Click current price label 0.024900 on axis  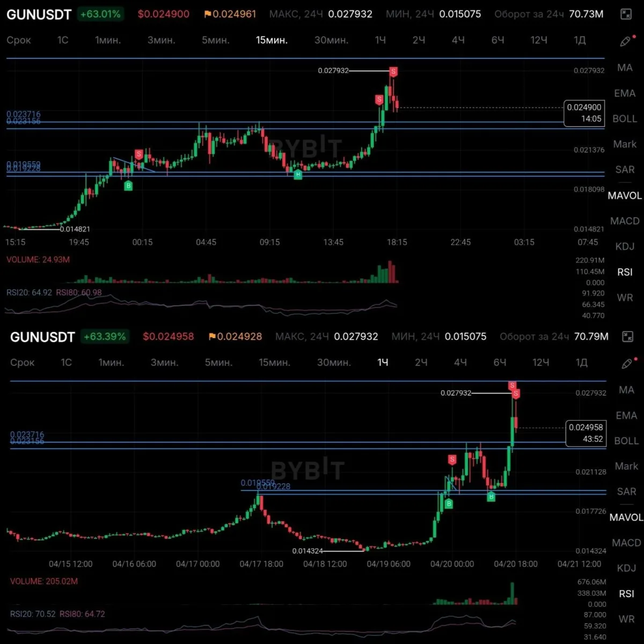(584, 107)
